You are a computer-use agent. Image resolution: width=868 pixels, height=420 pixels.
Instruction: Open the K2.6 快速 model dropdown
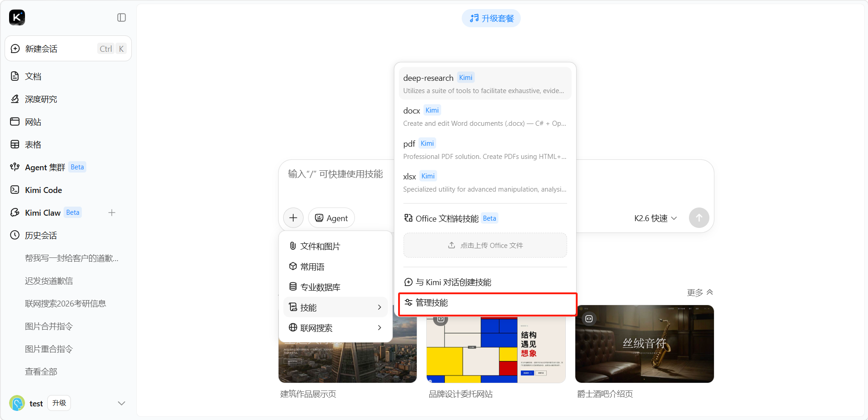[655, 218]
